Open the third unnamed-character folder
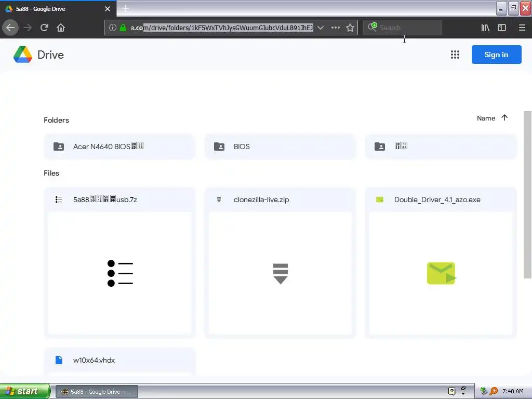 (x=441, y=147)
